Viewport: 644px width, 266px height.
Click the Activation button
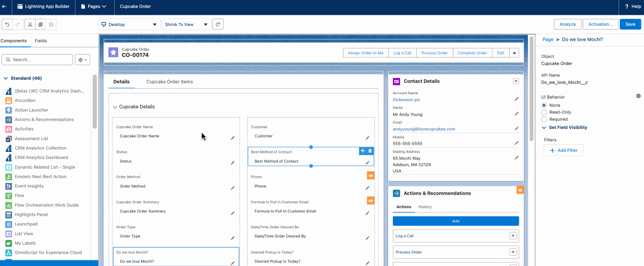(601, 24)
